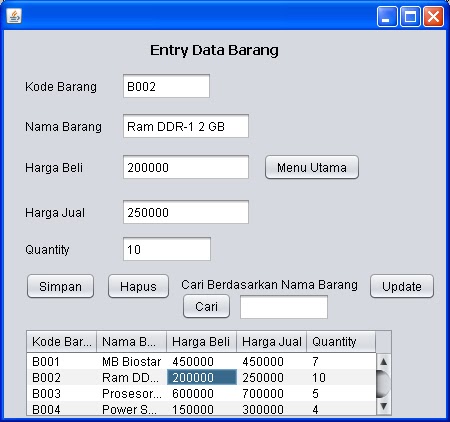Screen dimensions: 450x422
Task: Click highlighted 200000 cell in B002 row
Action: coord(202,377)
